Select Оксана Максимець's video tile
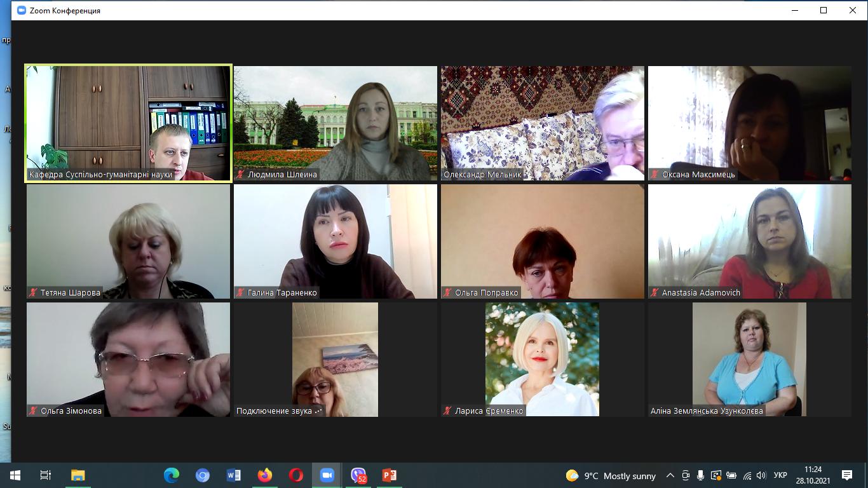 (x=750, y=123)
